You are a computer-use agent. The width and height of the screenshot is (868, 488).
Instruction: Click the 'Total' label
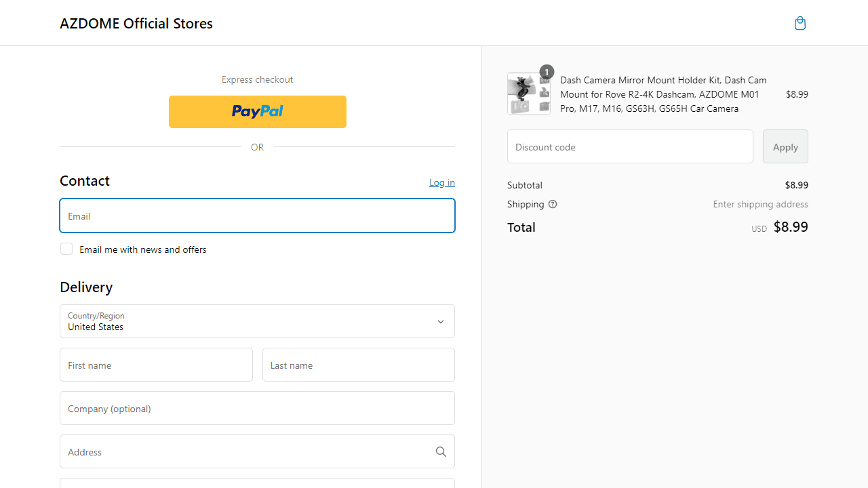(x=521, y=227)
